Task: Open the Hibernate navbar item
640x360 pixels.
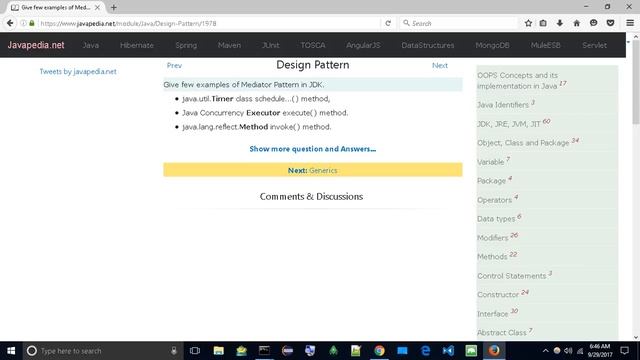Action: [x=137, y=45]
